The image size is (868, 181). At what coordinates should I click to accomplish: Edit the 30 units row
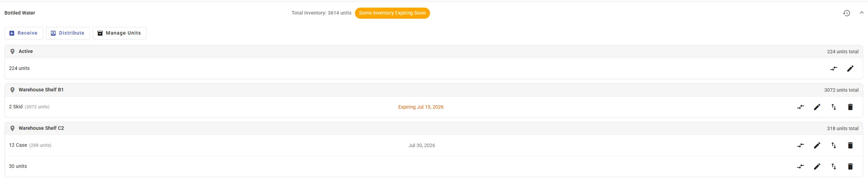pyautogui.click(x=817, y=166)
